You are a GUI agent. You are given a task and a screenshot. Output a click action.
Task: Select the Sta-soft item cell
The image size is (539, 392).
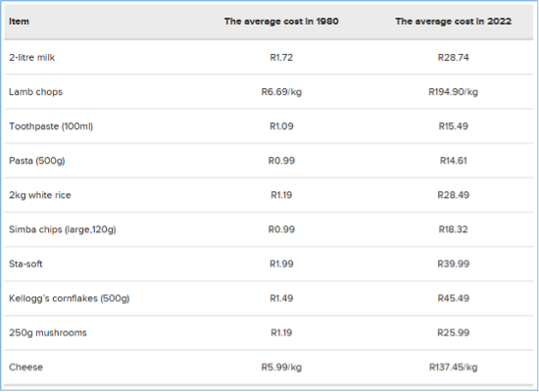[25, 264]
